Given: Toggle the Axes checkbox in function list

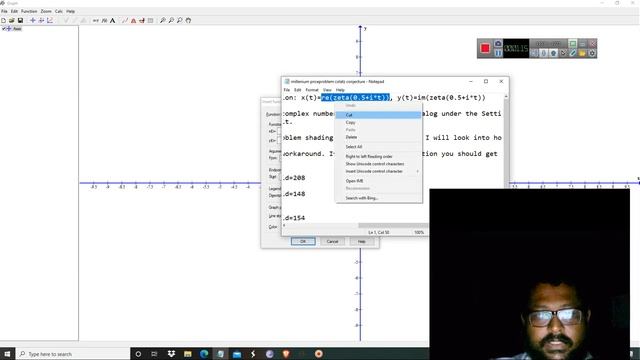Looking at the screenshot, I should click(4, 29).
